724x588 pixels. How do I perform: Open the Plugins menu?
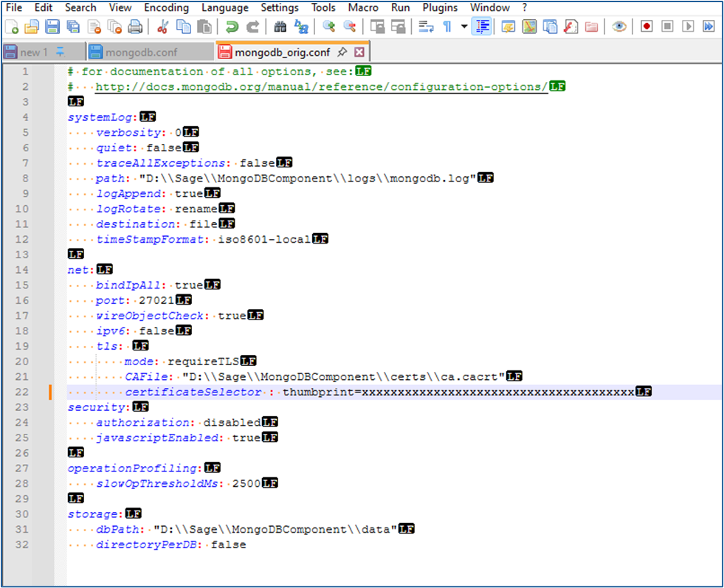440,7
